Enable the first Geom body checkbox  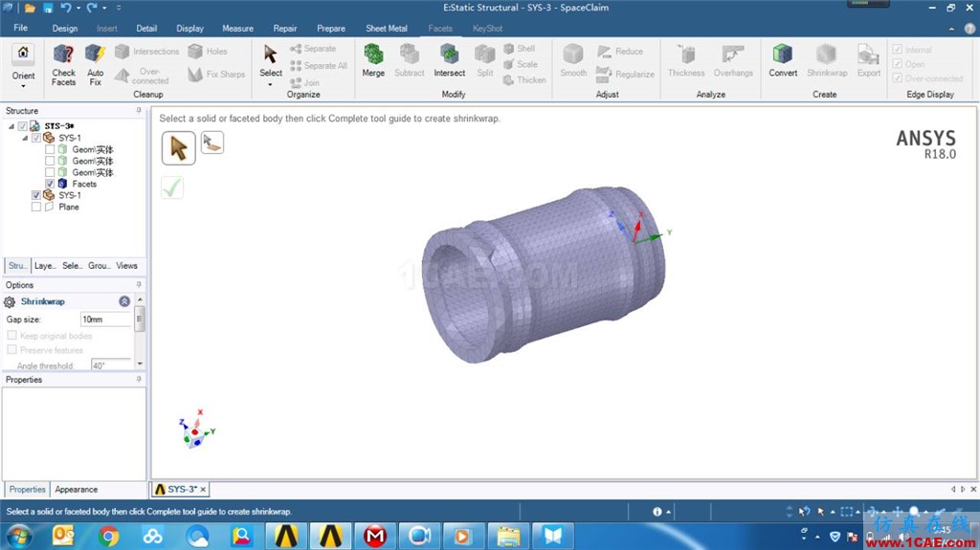coord(50,149)
